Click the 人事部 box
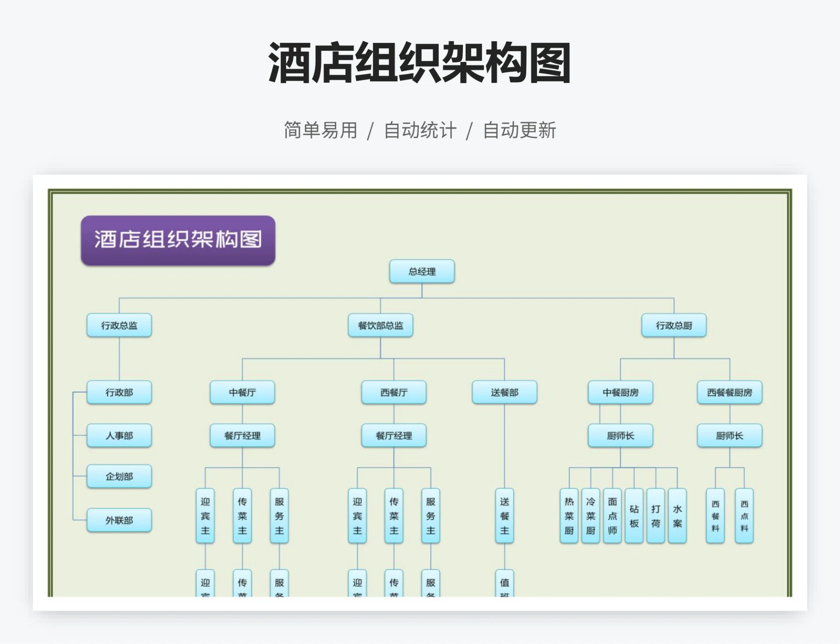The height and width of the screenshot is (644, 840). pos(119,436)
